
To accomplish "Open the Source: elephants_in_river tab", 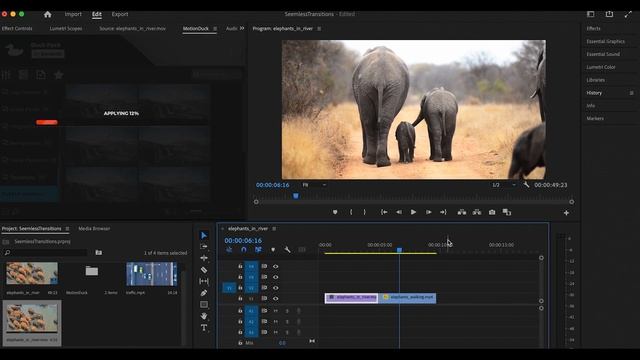I will pyautogui.click(x=133, y=29).
